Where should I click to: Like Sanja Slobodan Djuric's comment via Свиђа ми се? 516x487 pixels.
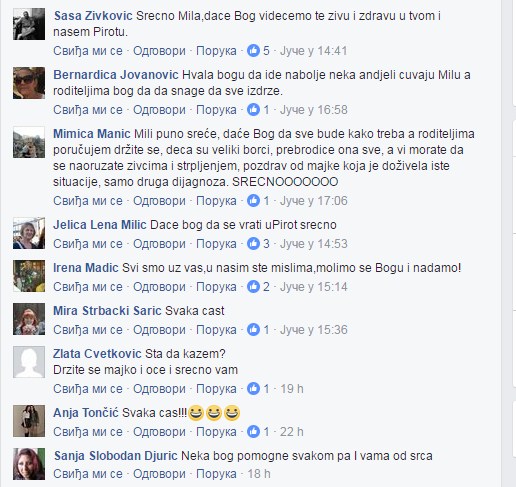tap(88, 474)
